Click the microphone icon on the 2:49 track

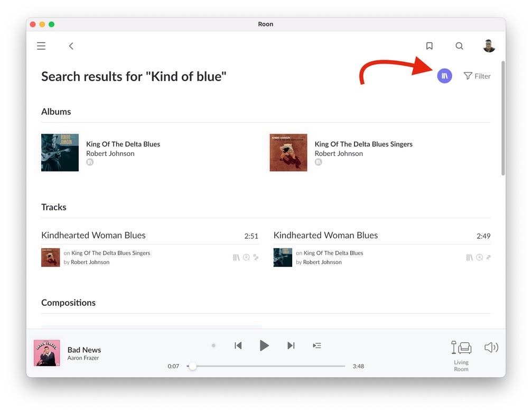click(x=488, y=257)
